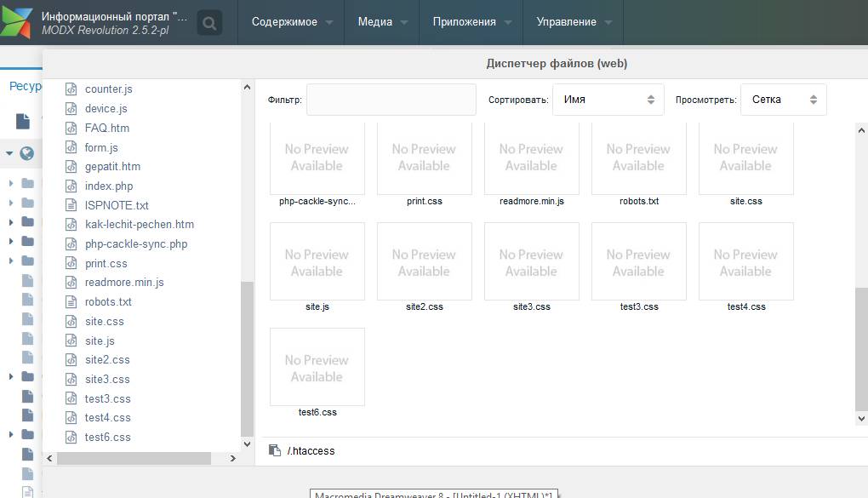The height and width of the screenshot is (498, 868).
Task: Click the file tree scrollbar down arrow
Action: 248,444
